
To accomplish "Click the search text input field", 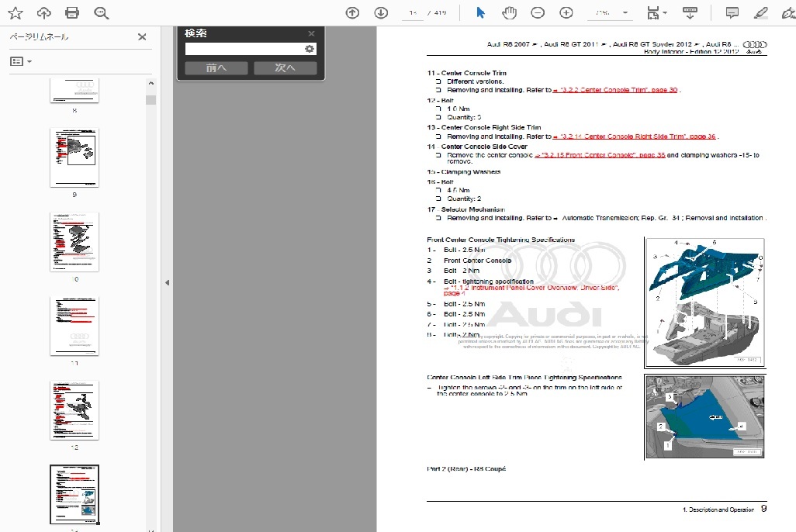I will point(244,49).
